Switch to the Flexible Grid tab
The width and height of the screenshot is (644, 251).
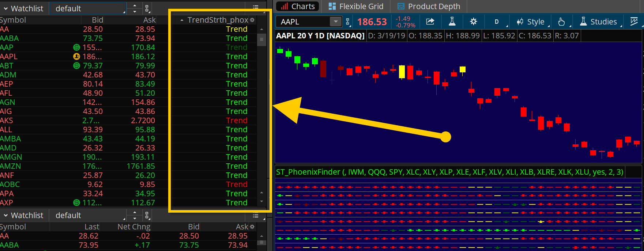coord(356,6)
